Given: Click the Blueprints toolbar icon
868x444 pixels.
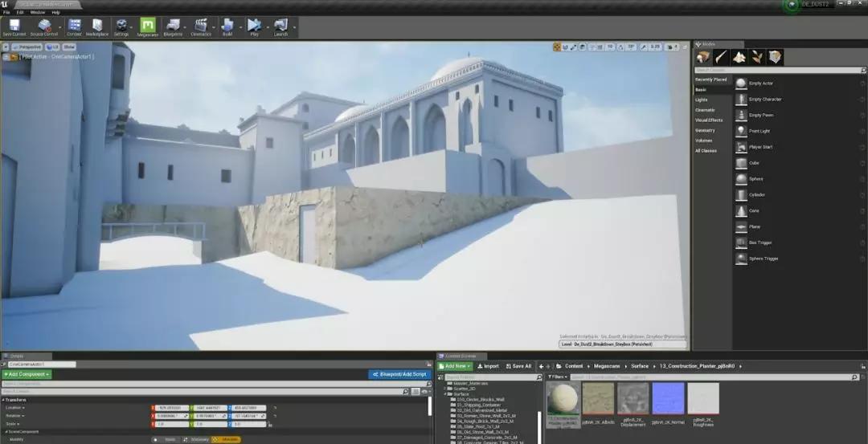Looking at the screenshot, I should pos(173,25).
